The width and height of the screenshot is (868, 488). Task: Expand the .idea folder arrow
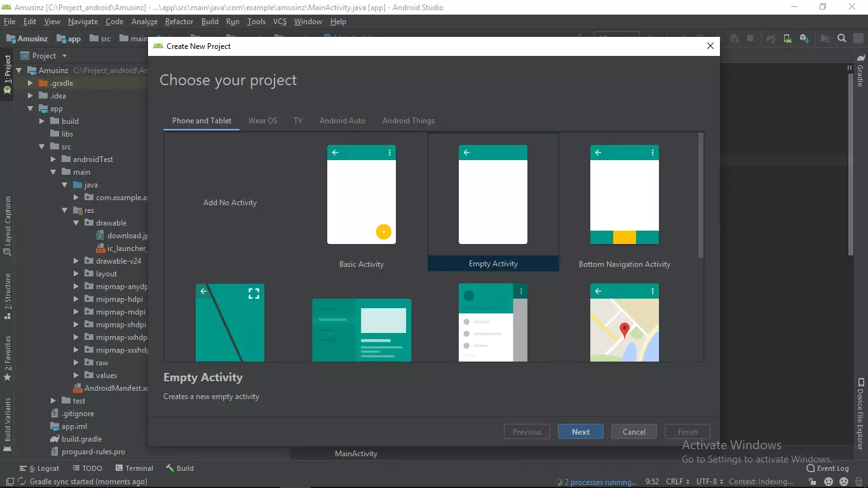pyautogui.click(x=30, y=96)
